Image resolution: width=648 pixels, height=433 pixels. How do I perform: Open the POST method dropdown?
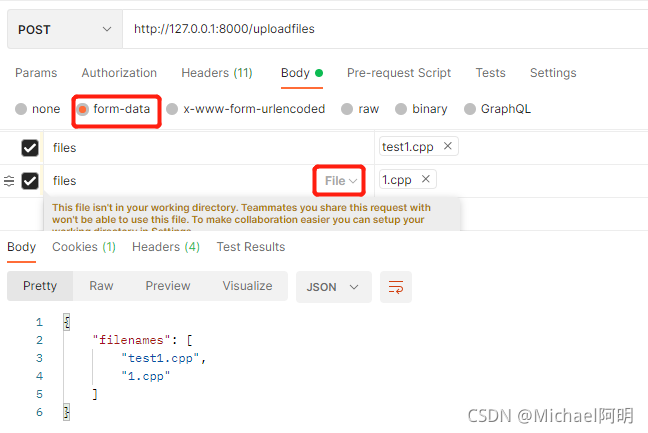coord(65,29)
